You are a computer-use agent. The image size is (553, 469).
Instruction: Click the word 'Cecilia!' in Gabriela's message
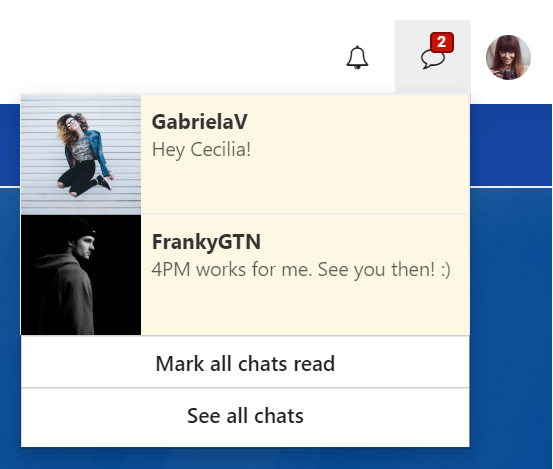coord(221,149)
